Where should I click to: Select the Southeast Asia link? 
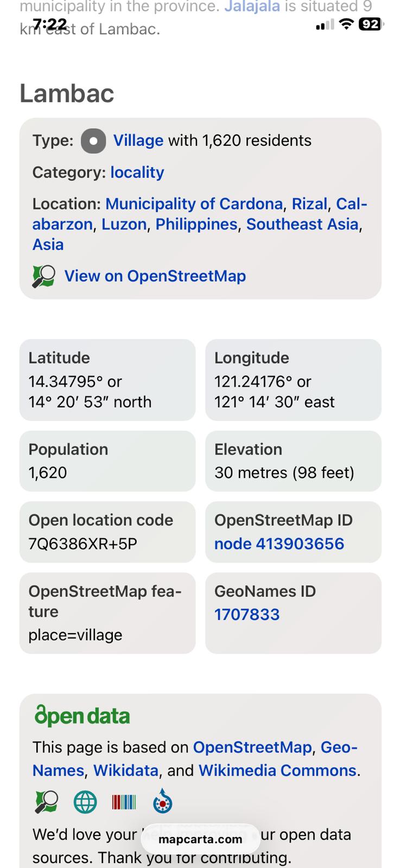point(302,225)
